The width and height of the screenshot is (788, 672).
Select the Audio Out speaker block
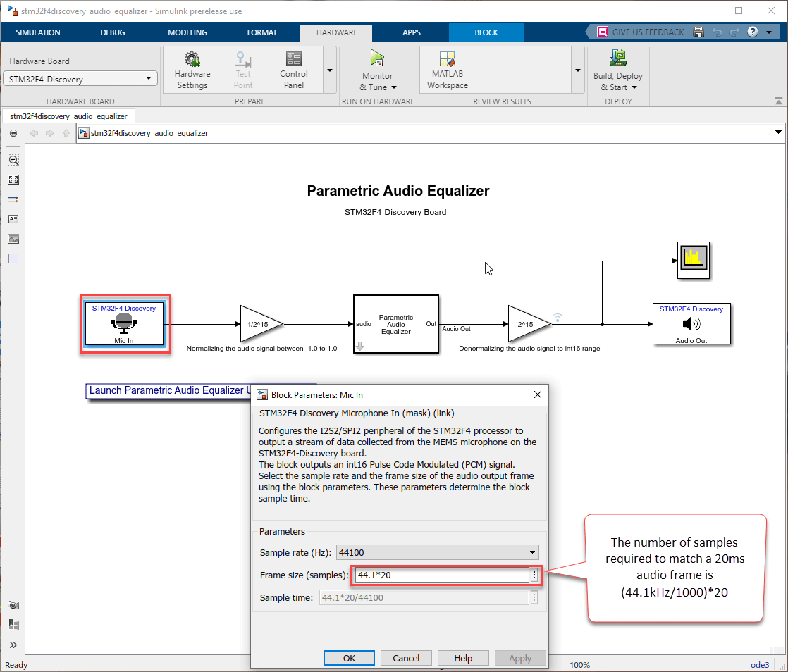click(691, 324)
